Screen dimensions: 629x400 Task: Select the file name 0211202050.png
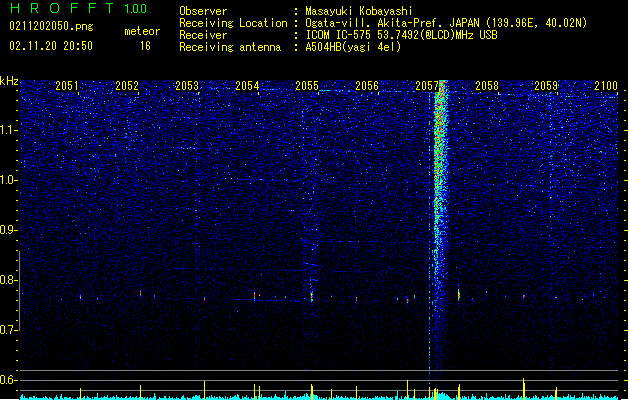pyautogui.click(x=51, y=27)
